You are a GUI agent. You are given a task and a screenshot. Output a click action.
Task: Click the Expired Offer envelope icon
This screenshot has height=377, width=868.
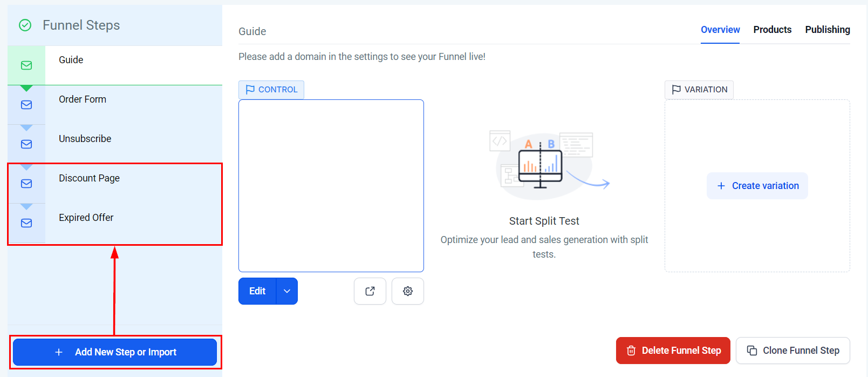(x=26, y=223)
